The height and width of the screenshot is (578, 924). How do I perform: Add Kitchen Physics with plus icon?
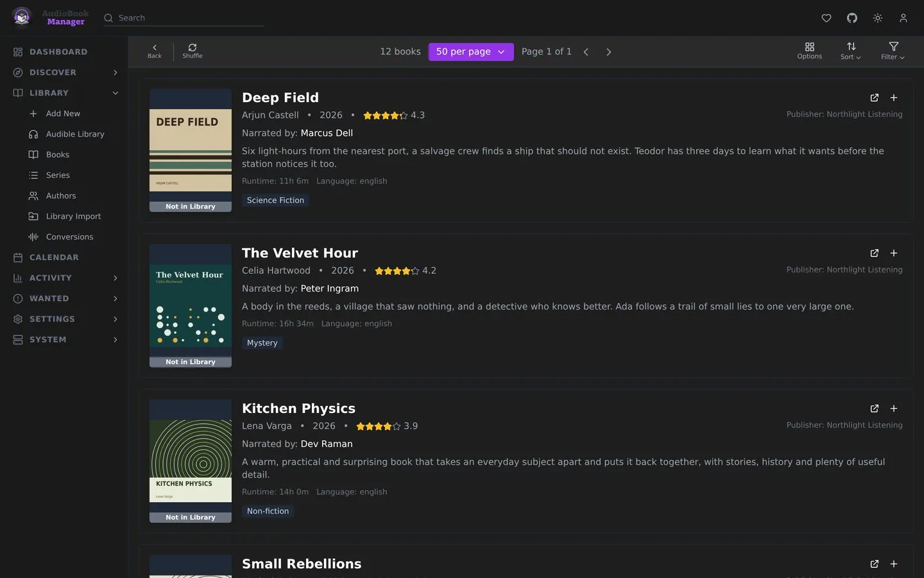pos(894,408)
